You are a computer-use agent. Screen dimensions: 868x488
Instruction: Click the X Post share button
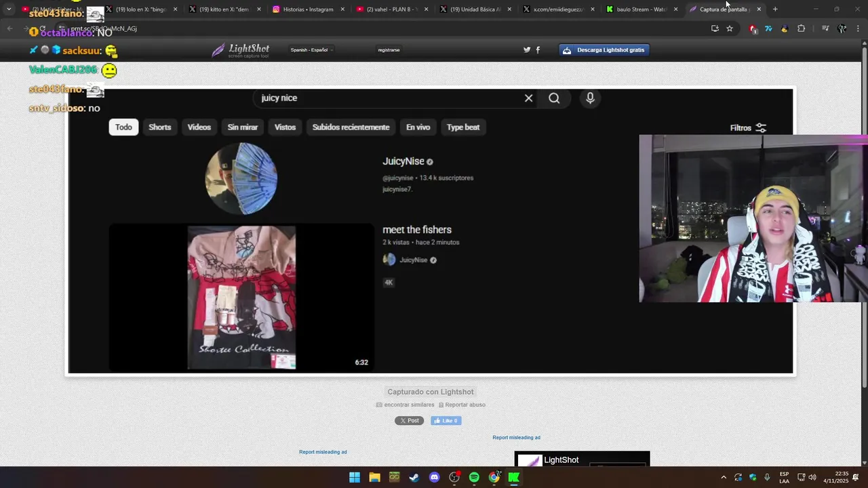[409, 421]
